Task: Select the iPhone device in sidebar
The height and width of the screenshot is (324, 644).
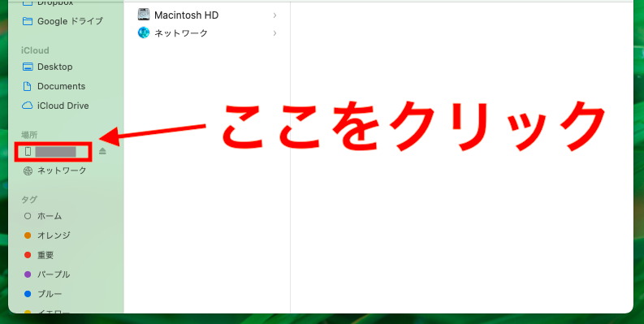Action: 53,152
